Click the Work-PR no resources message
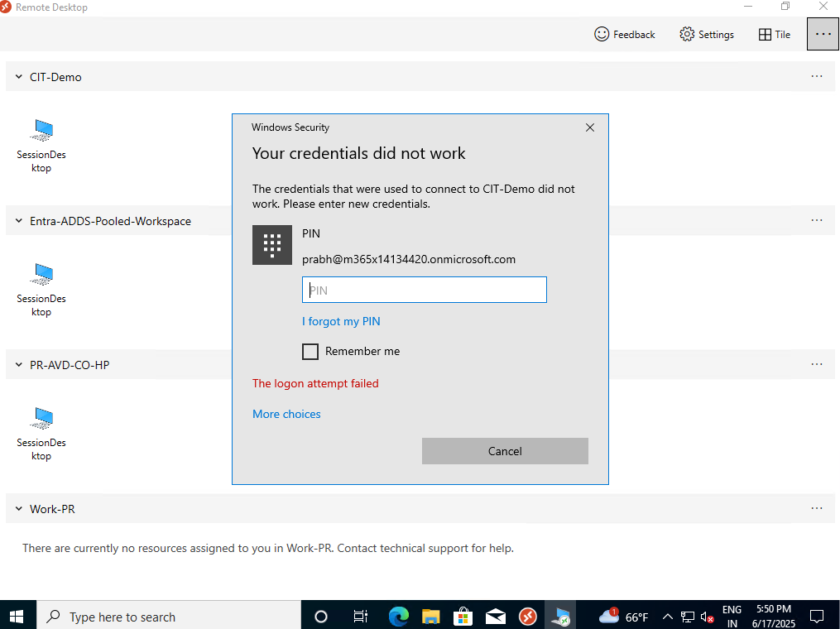Image resolution: width=840 pixels, height=629 pixels. 268,548
